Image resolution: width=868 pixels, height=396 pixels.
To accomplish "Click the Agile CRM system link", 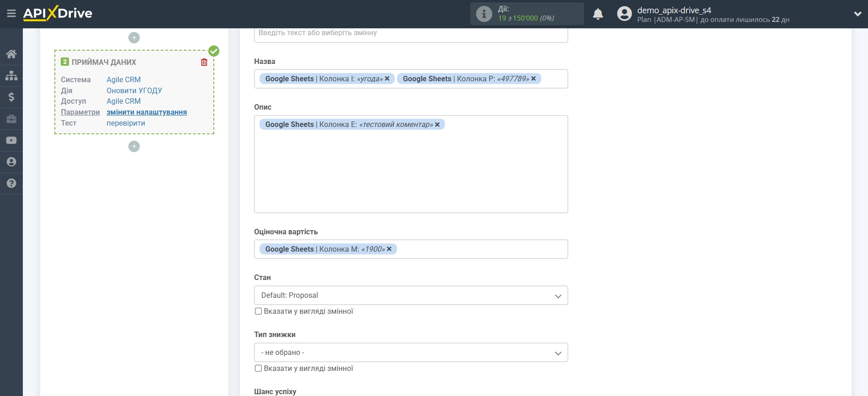I will (123, 79).
